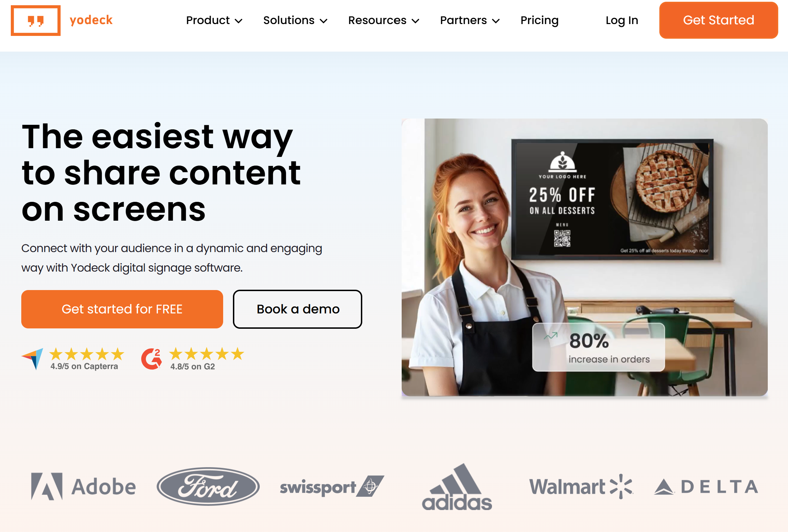Click Get started for FREE button

click(122, 309)
